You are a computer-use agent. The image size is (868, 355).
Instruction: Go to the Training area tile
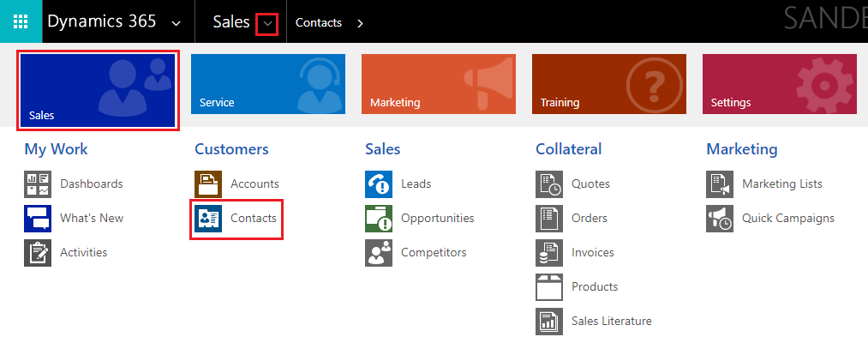point(608,84)
